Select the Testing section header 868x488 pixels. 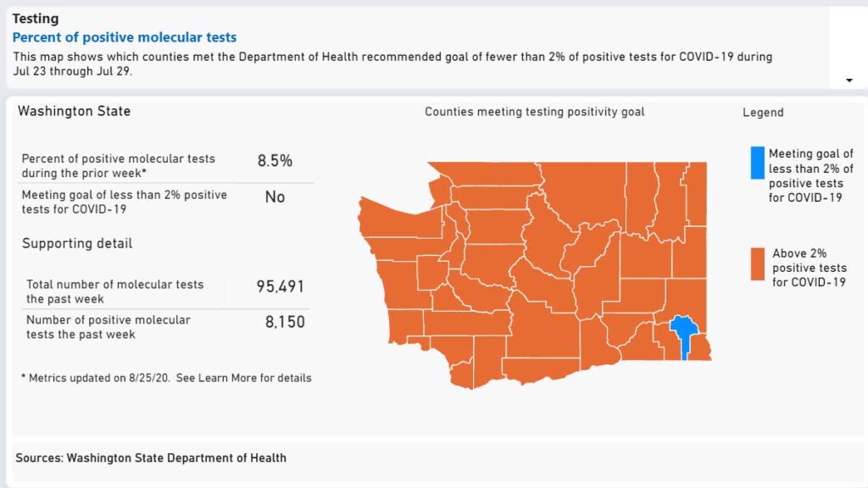pyautogui.click(x=36, y=19)
